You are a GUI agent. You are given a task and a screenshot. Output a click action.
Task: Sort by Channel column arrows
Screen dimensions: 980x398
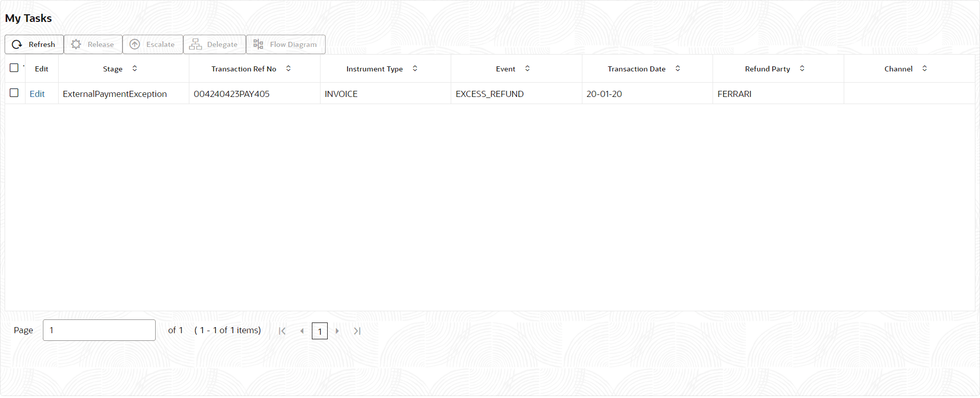(x=924, y=68)
